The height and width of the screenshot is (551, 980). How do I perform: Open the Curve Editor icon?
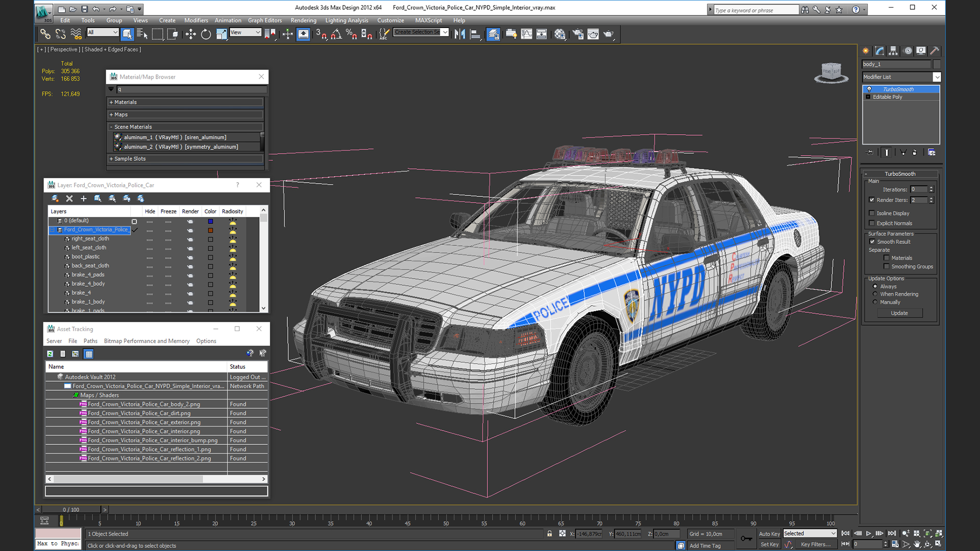[526, 34]
